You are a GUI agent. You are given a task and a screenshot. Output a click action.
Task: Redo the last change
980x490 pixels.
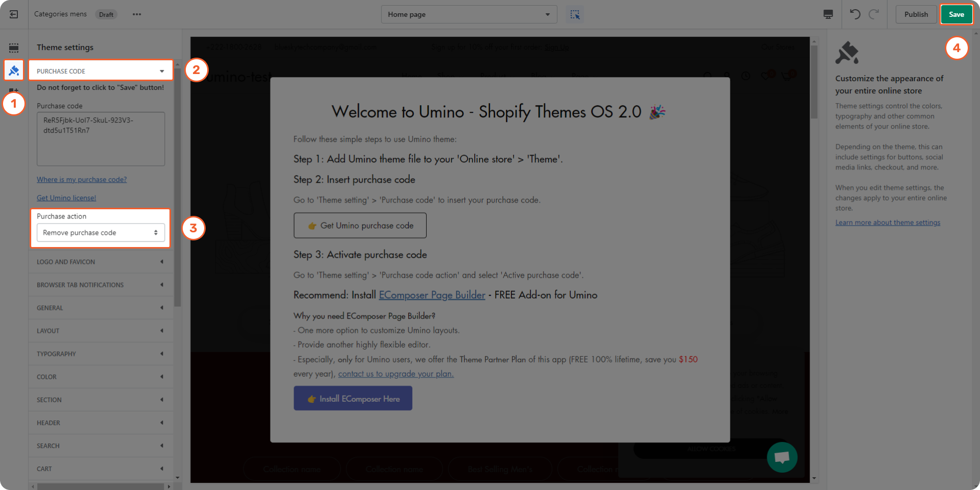click(x=874, y=14)
